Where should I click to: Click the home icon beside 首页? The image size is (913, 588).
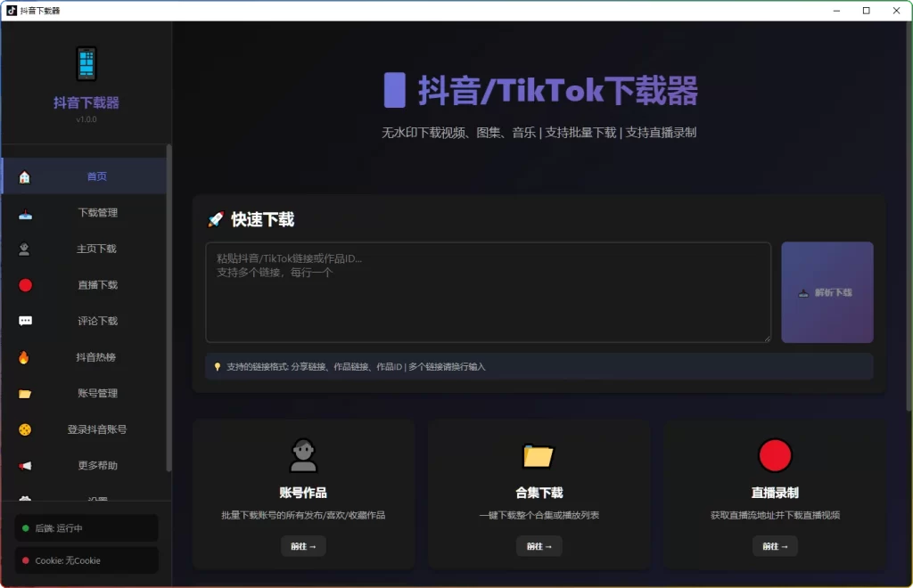pyautogui.click(x=26, y=176)
